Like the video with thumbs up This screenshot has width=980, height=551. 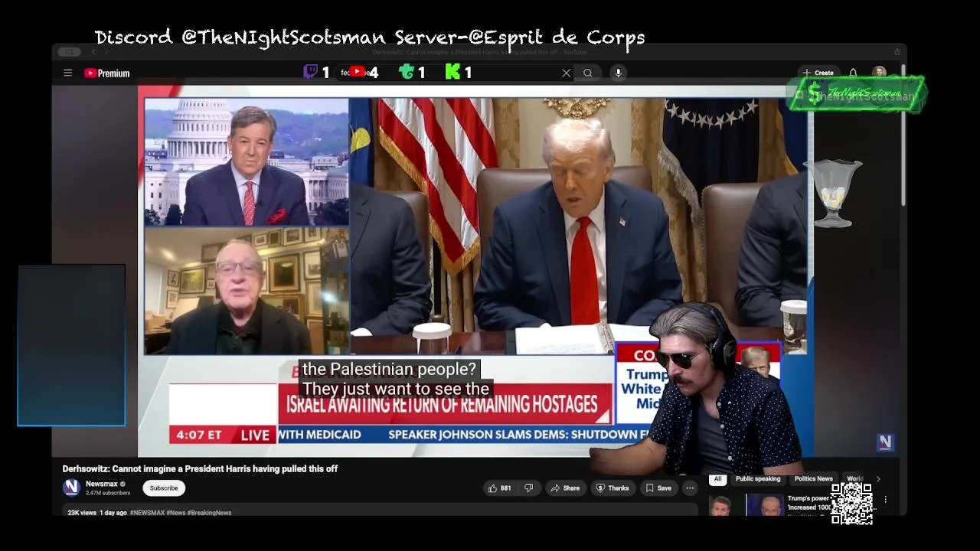500,488
